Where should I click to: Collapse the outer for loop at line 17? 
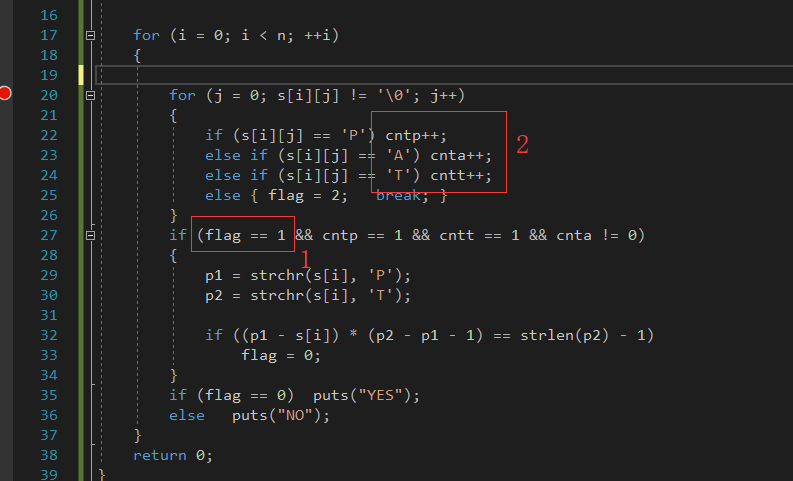point(91,35)
